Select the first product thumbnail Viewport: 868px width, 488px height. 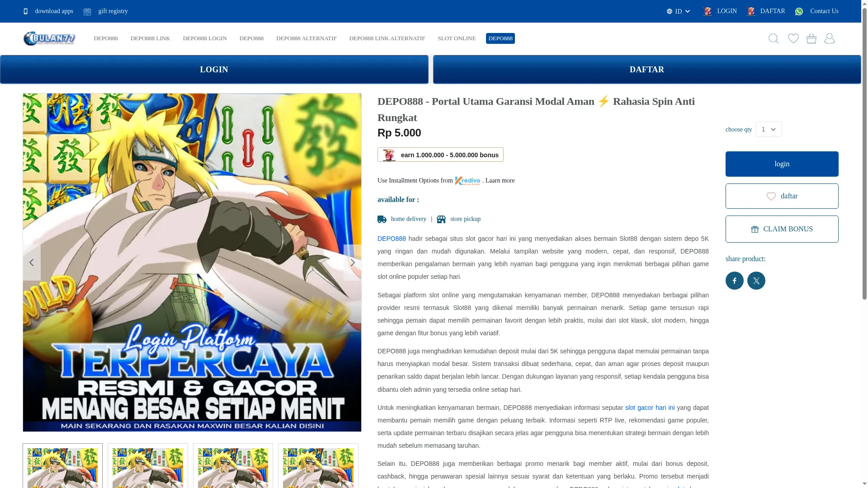coord(62,466)
